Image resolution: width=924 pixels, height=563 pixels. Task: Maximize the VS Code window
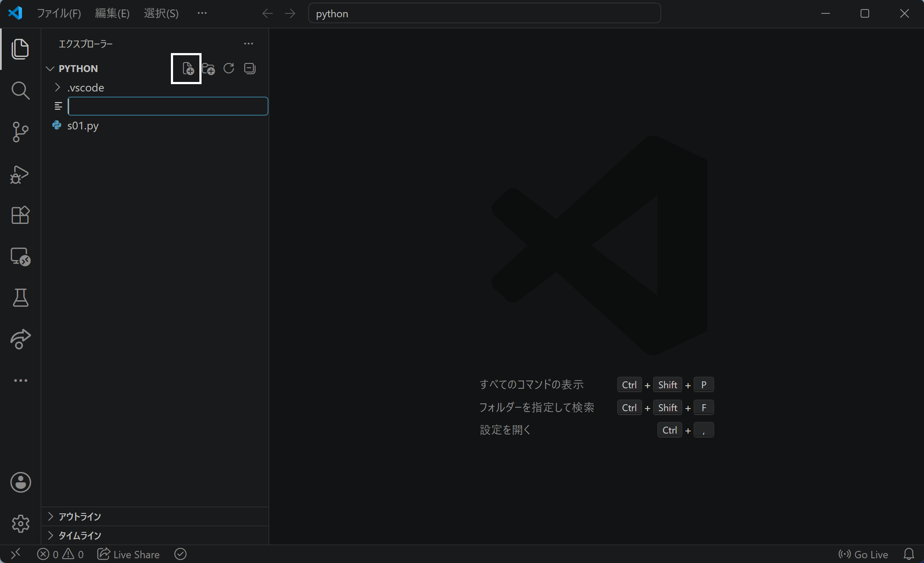(865, 13)
